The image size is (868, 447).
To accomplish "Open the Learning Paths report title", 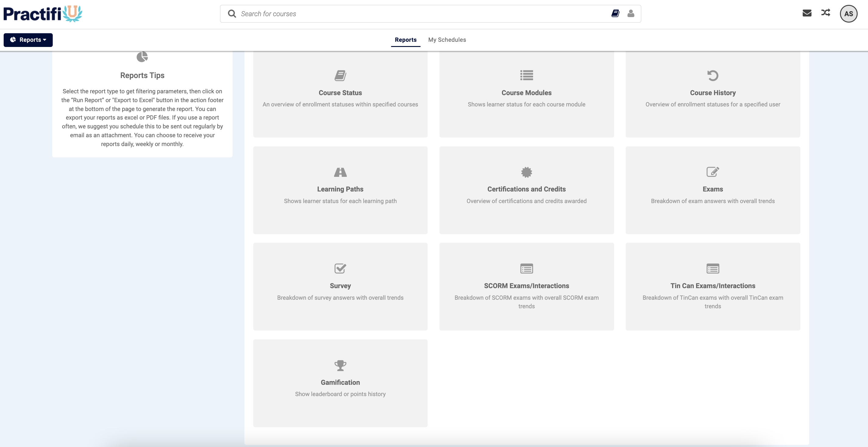I will coord(340,189).
